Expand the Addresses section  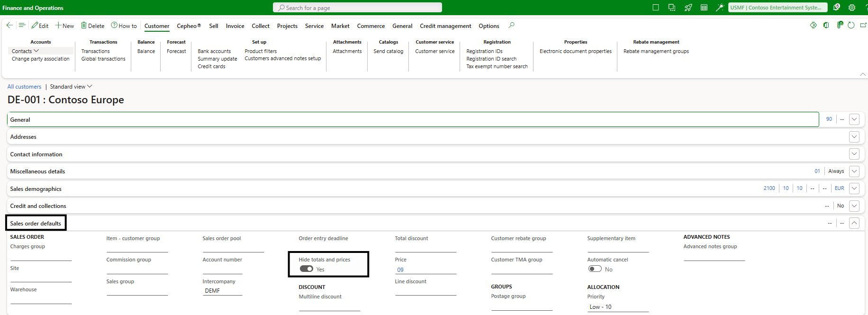[854, 137]
